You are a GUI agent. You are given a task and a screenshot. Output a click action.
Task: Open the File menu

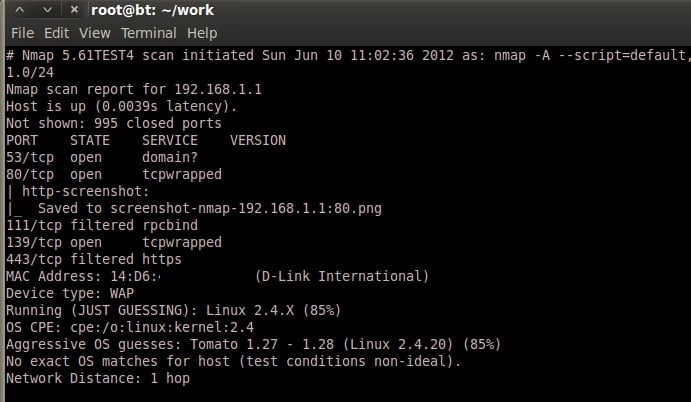coord(23,33)
